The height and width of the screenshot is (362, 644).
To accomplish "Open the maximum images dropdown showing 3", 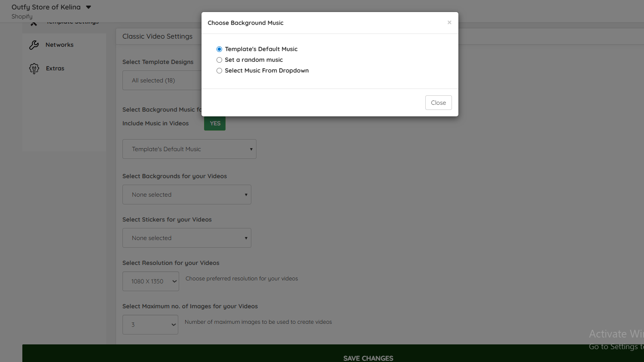I will 150,325.
